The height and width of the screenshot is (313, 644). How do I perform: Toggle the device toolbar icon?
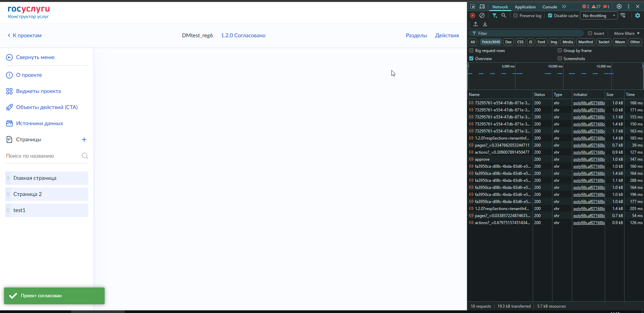tap(482, 6)
